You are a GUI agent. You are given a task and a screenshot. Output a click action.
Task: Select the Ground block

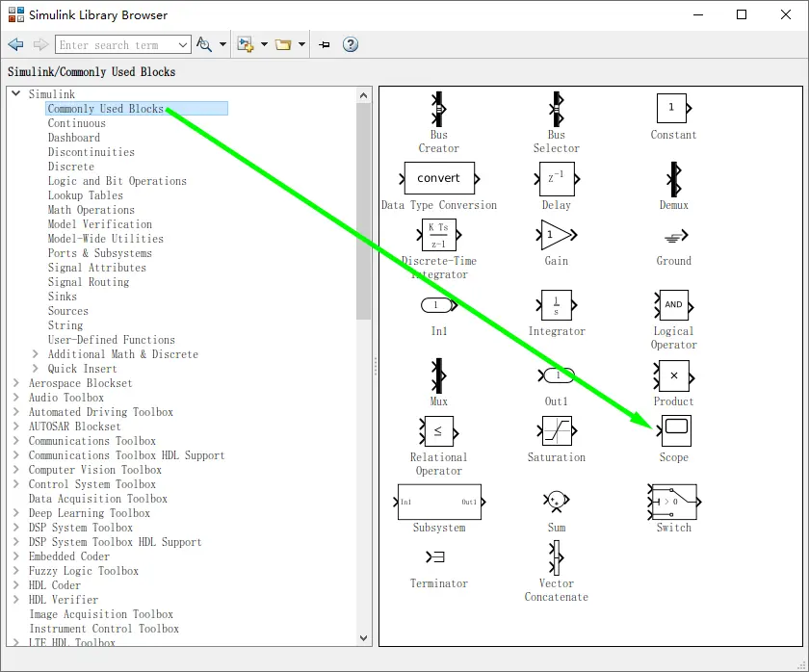[x=676, y=236]
